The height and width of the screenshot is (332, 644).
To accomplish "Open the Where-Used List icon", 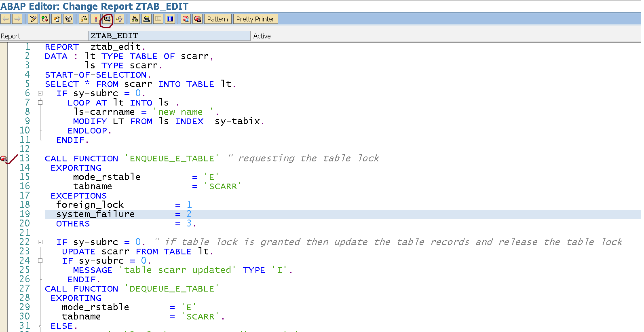I will [119, 19].
